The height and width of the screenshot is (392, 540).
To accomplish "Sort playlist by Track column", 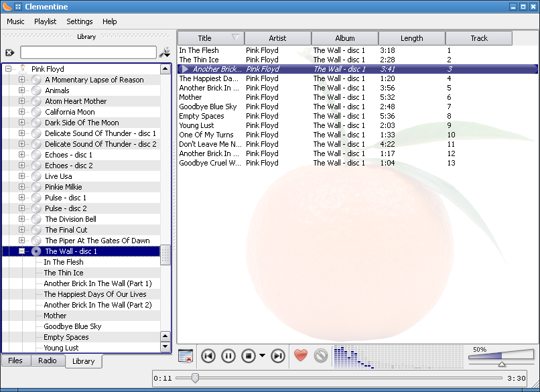I will [479, 38].
